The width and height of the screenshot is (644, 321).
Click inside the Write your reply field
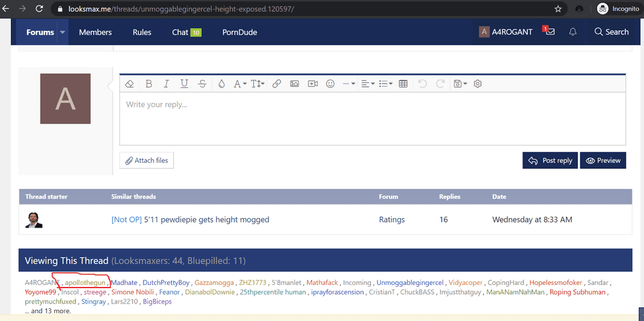click(x=372, y=119)
